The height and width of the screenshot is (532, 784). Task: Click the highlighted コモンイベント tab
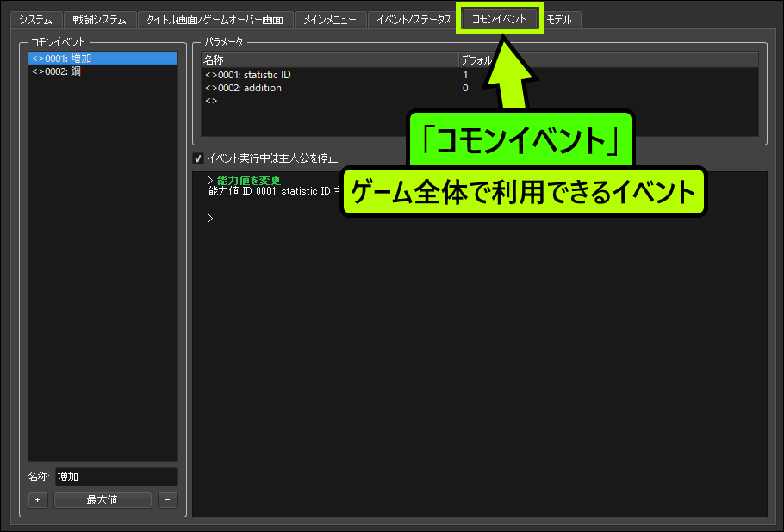click(500, 18)
